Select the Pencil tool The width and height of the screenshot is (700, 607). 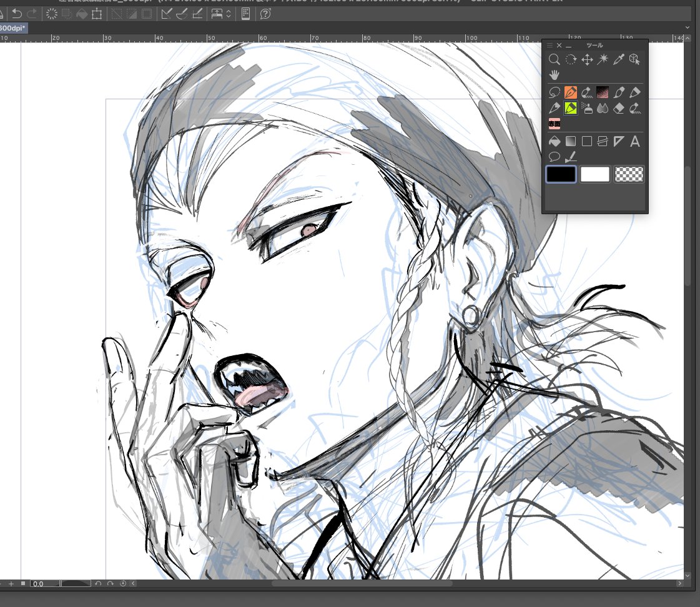click(x=554, y=108)
